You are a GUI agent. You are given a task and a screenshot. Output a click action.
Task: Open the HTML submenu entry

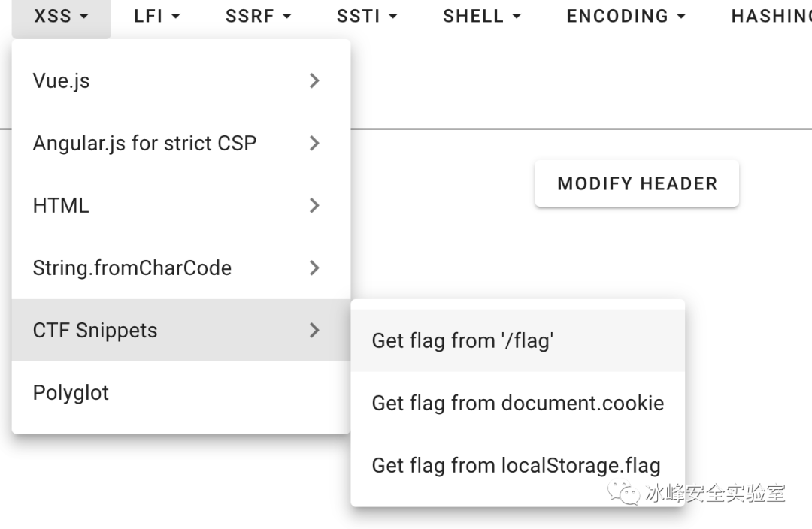pyautogui.click(x=61, y=205)
